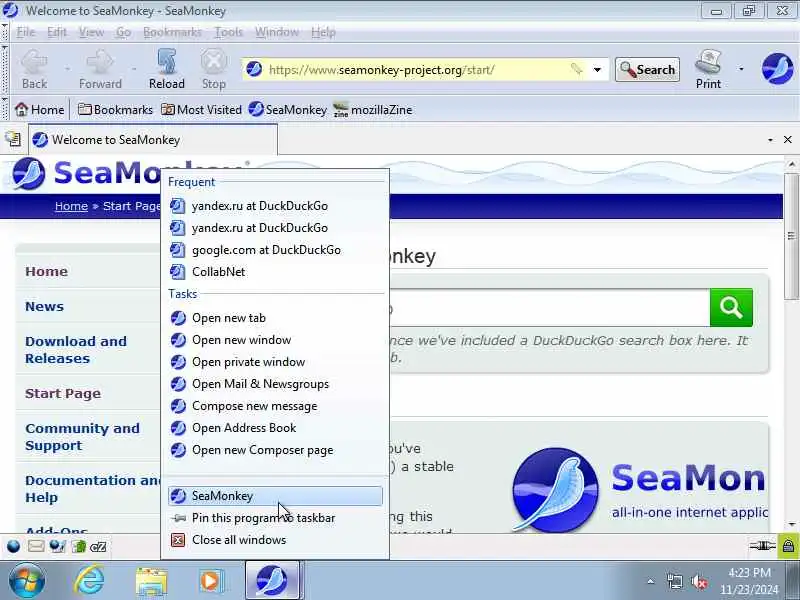Viewport: 800px width, 600px height.
Task: Open Internet Explorer from the taskbar
Action: [x=89, y=580]
